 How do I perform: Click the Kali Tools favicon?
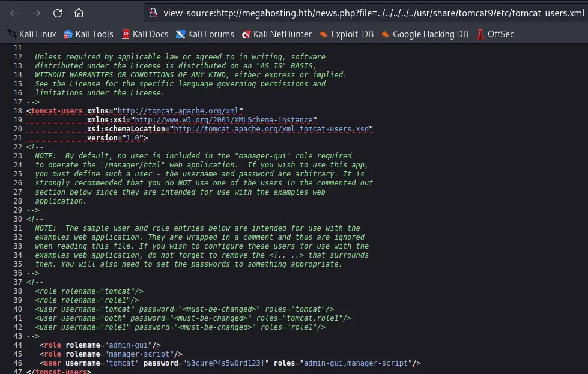tap(68, 34)
